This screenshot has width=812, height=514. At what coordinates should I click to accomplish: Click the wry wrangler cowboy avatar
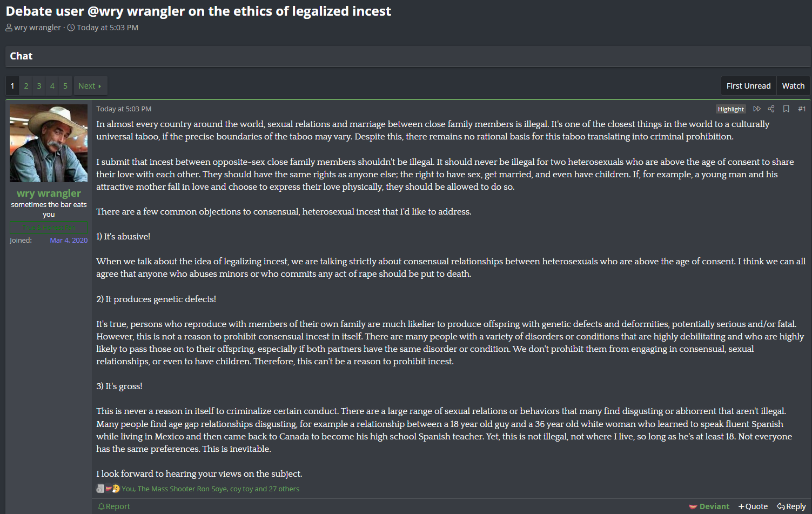click(49, 143)
